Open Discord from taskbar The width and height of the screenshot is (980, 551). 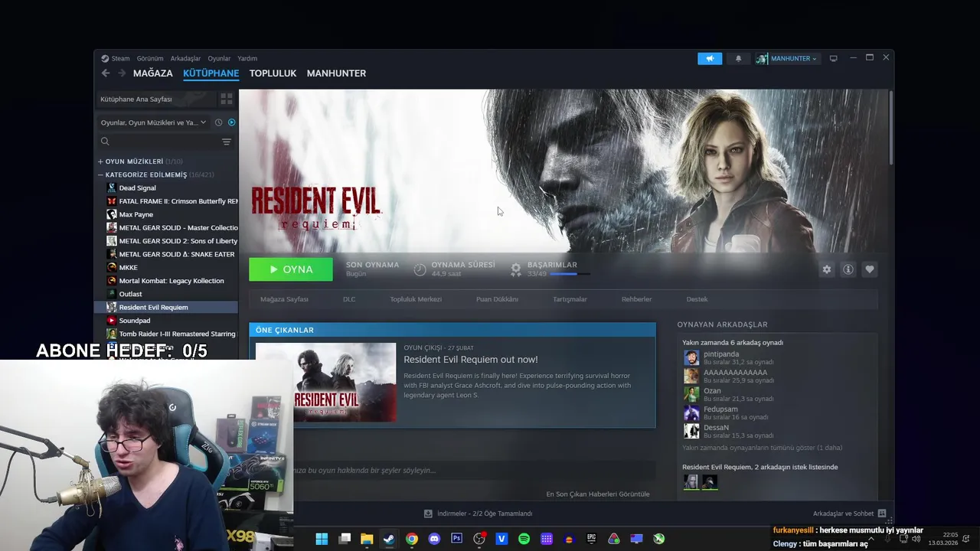click(434, 539)
